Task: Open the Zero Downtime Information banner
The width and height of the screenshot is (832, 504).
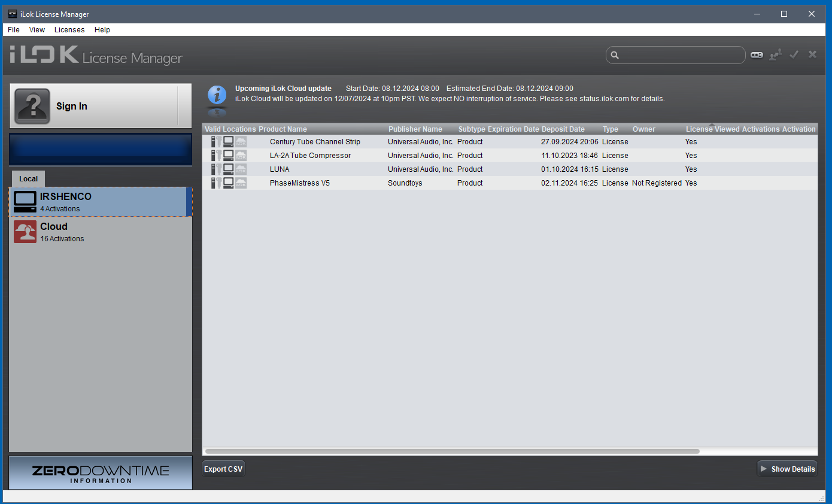Action: point(101,473)
